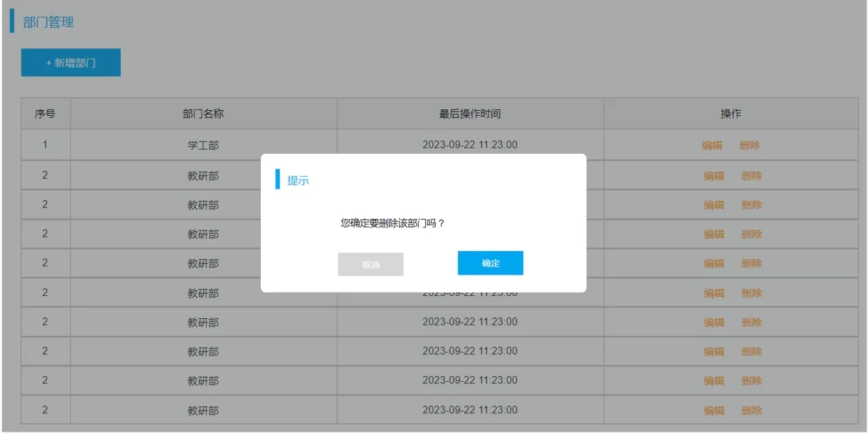
Task: Click 删除 for the 学工部 row
Action: tap(750, 145)
